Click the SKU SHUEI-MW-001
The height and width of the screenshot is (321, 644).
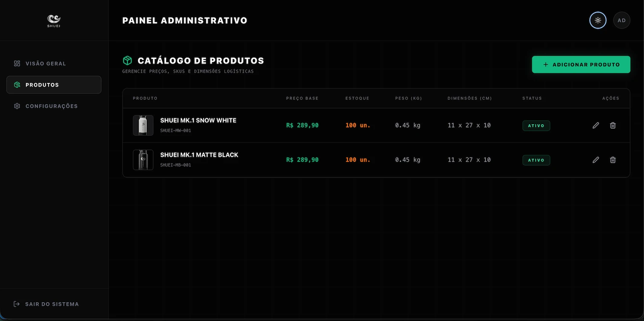tap(176, 131)
